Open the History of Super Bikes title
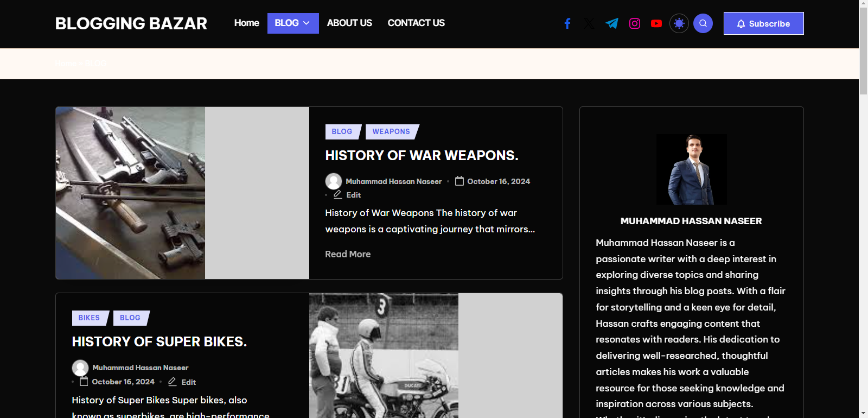868x418 pixels. click(159, 341)
